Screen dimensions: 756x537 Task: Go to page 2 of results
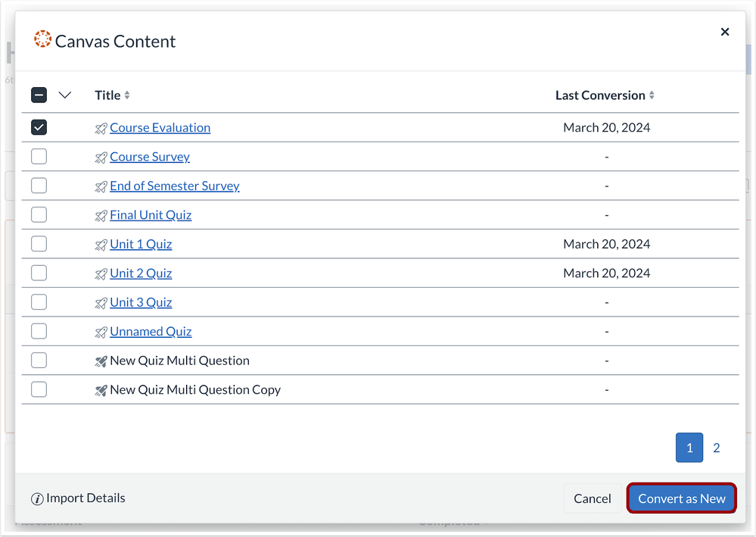pos(717,448)
